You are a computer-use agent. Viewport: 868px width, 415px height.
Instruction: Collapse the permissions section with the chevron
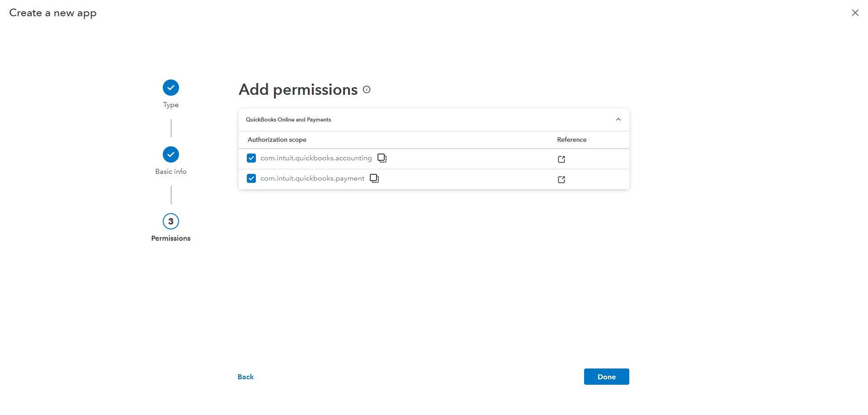tap(618, 120)
